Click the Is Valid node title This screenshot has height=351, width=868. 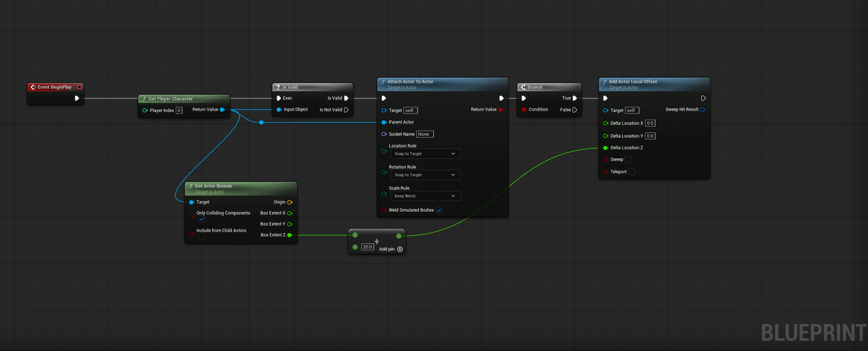(290, 87)
